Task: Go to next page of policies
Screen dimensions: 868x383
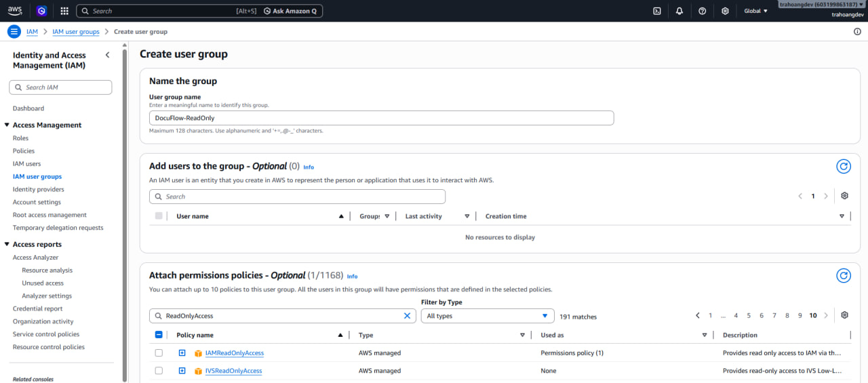Action: (x=825, y=315)
